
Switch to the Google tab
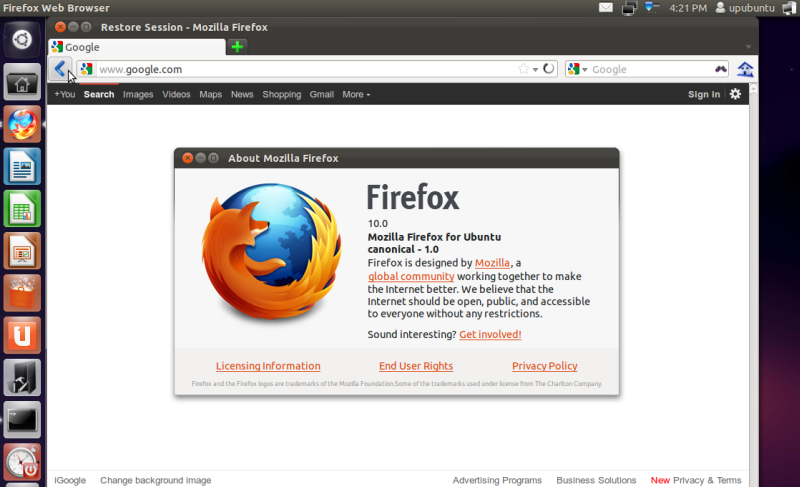(x=137, y=47)
